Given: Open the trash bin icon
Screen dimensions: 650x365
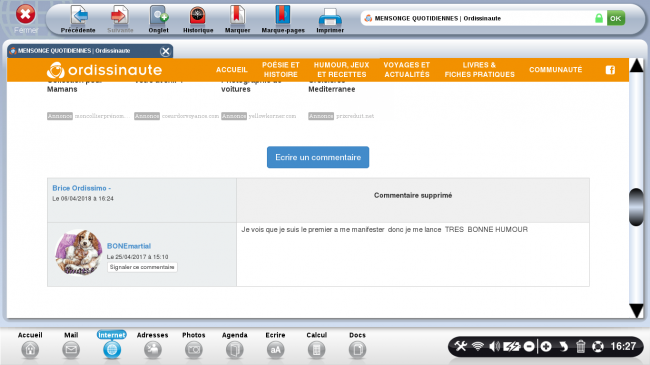Looking at the screenshot, I should 580,346.
